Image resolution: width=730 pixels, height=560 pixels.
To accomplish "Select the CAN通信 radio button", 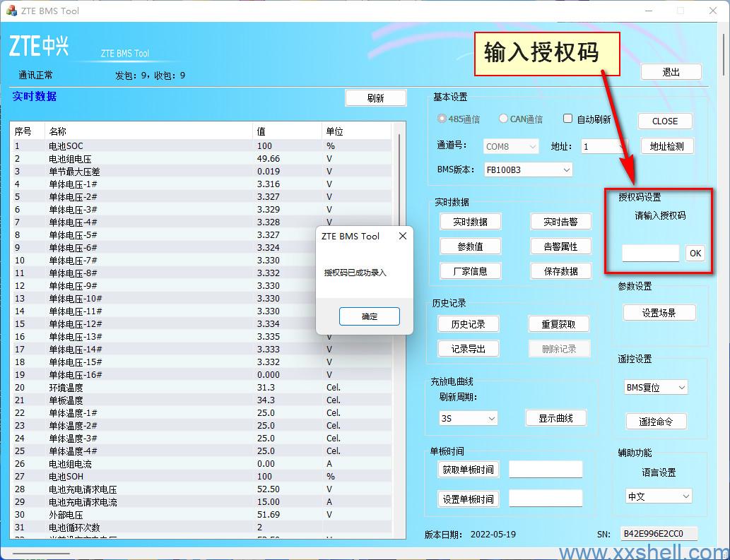I will (503, 119).
